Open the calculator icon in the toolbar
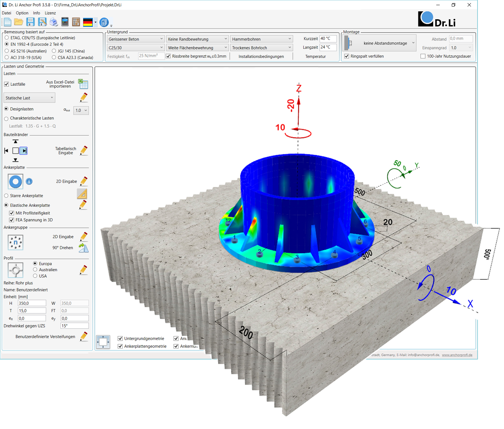 pos(65,22)
